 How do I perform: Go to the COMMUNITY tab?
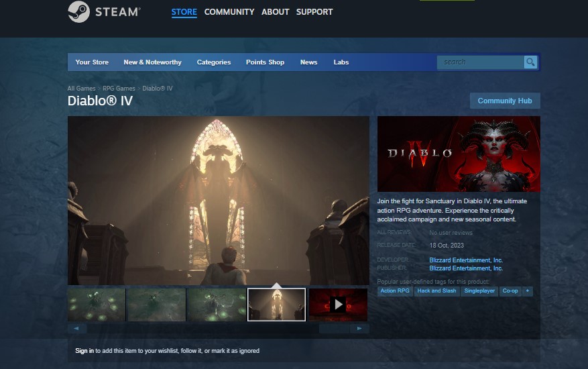[229, 12]
